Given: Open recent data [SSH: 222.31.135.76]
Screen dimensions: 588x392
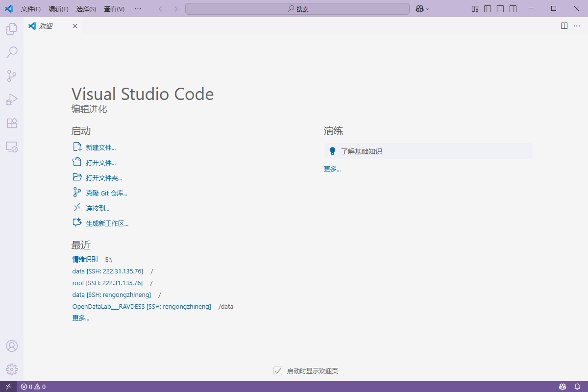Looking at the screenshot, I should point(107,271).
